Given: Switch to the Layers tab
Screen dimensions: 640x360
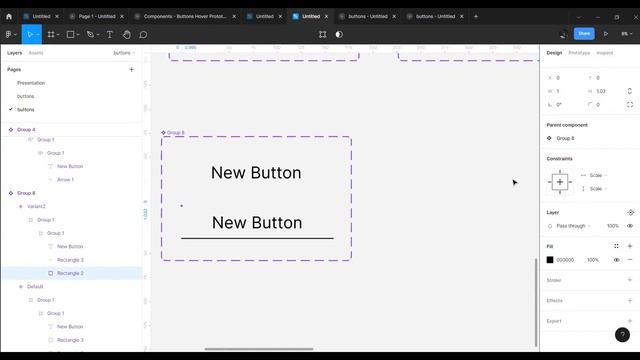Looking at the screenshot, I should coord(14,53).
